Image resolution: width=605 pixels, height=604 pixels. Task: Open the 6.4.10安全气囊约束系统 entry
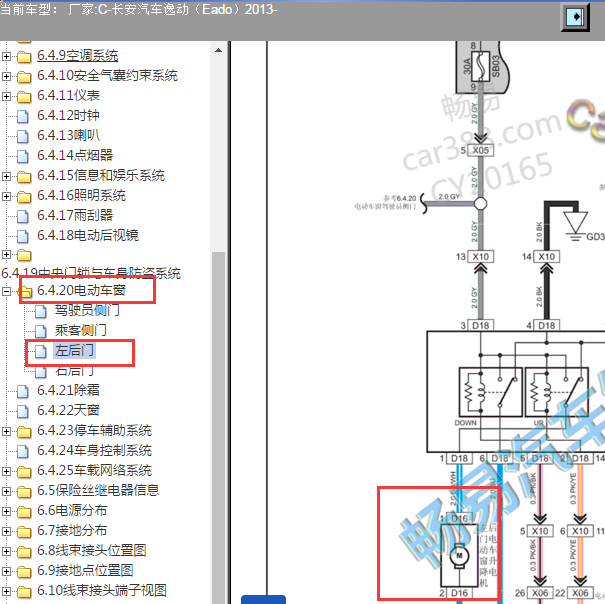coord(107,76)
